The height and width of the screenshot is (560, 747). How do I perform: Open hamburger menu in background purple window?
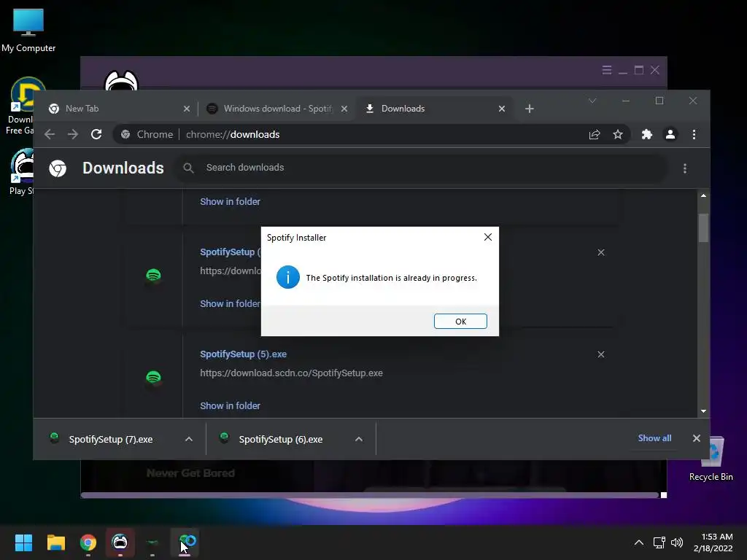(606, 70)
